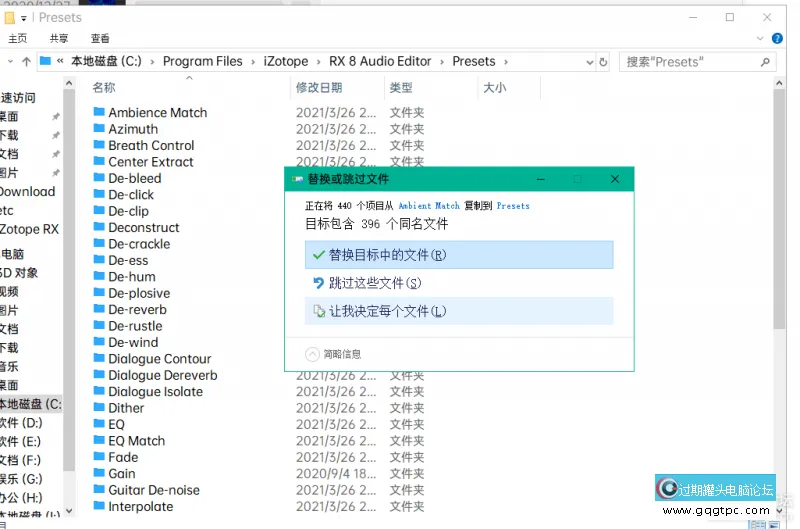Select drive (D:) in navigation pane

(21, 423)
